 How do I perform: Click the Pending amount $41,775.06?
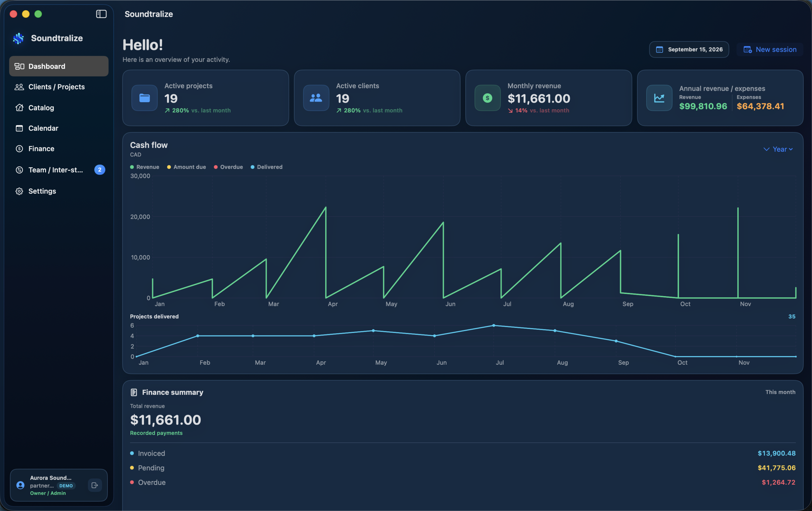[x=776, y=468]
